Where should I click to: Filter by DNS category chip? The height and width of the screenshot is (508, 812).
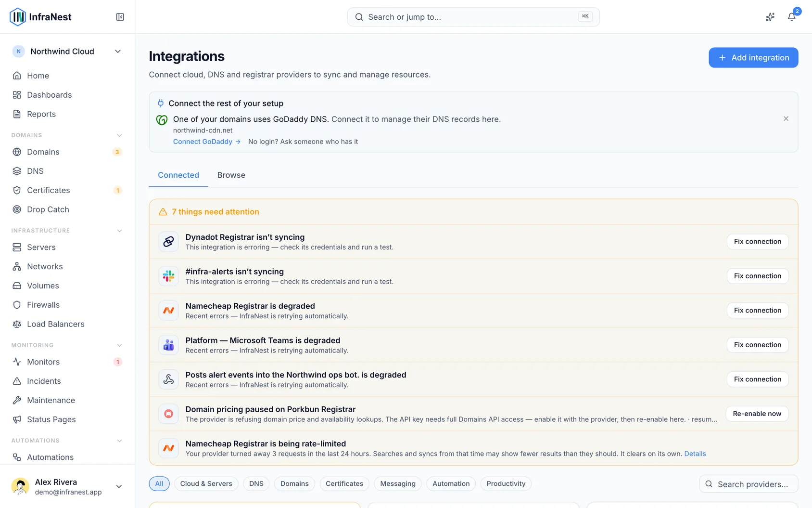pyautogui.click(x=256, y=483)
